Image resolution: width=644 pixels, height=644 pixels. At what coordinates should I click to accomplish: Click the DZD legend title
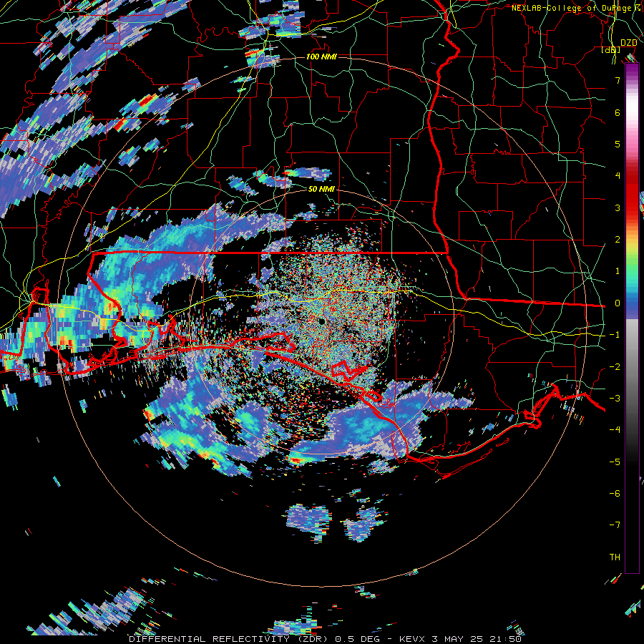click(x=628, y=43)
